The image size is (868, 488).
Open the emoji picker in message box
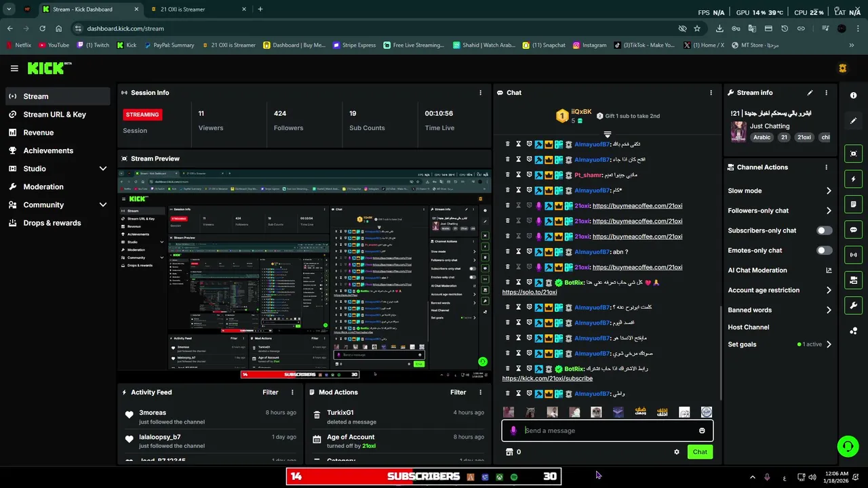[702, 430]
